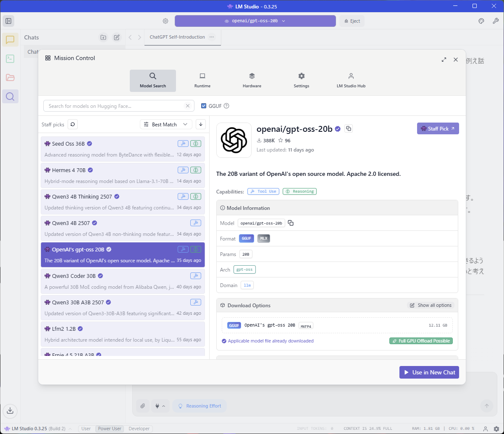Reverse sort order with down arrow

[201, 124]
